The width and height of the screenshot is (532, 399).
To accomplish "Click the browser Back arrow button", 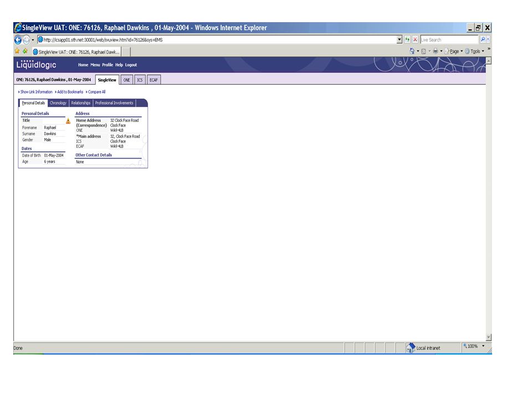I will click(x=18, y=40).
